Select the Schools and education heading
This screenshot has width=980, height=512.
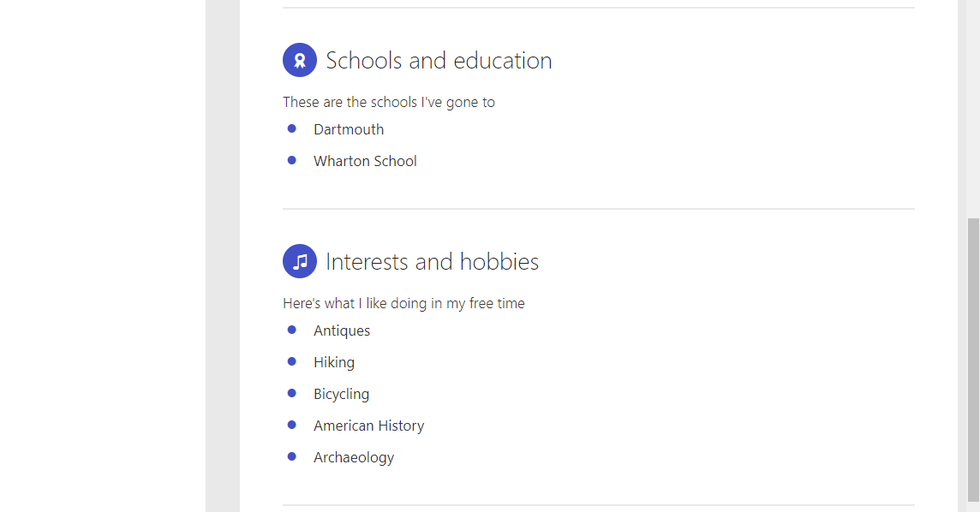pos(439,61)
